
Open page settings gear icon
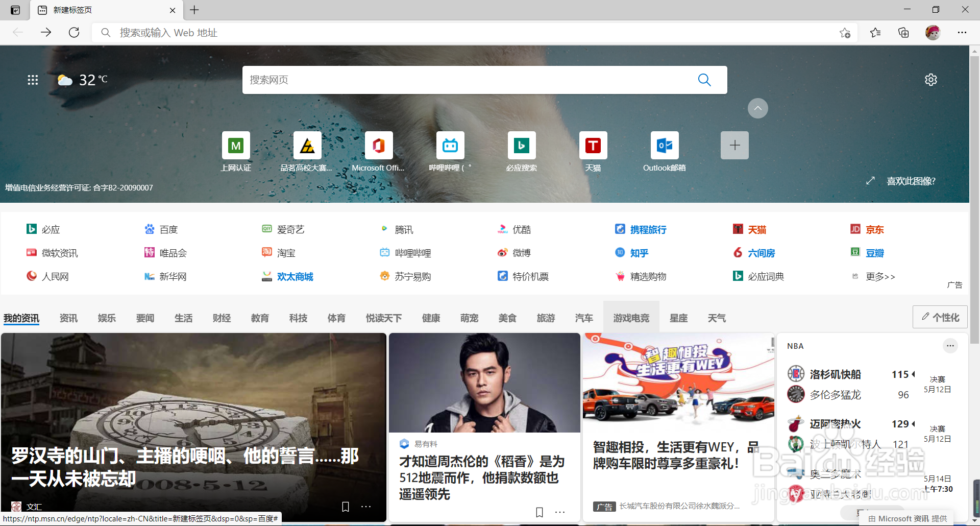tap(931, 80)
